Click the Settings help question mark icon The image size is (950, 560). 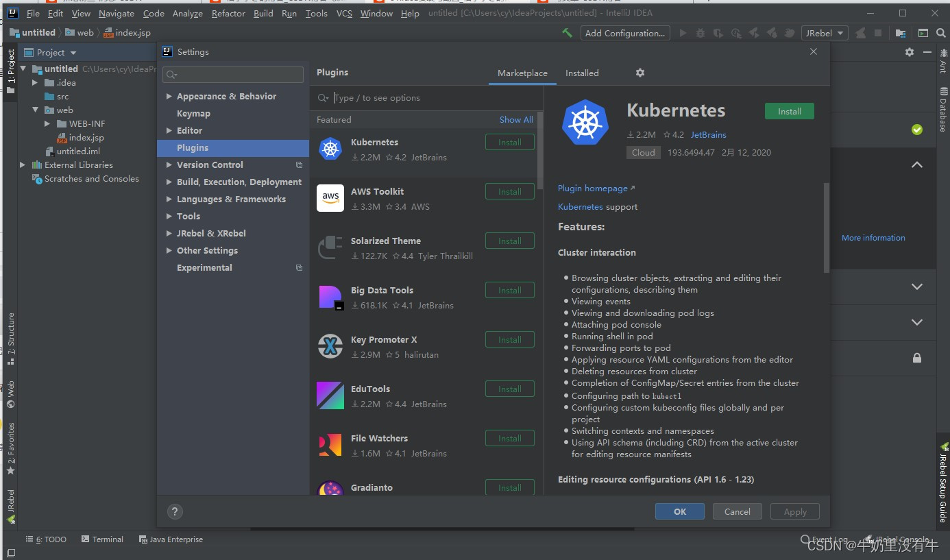coord(175,511)
